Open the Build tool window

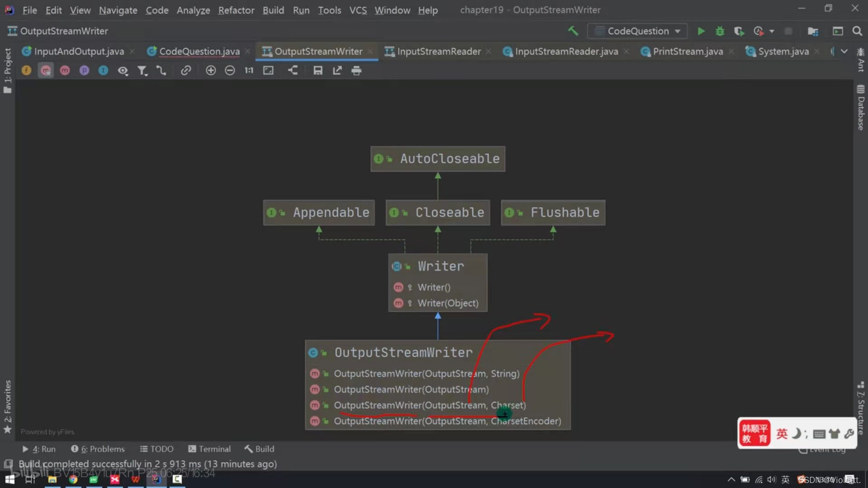pos(259,449)
